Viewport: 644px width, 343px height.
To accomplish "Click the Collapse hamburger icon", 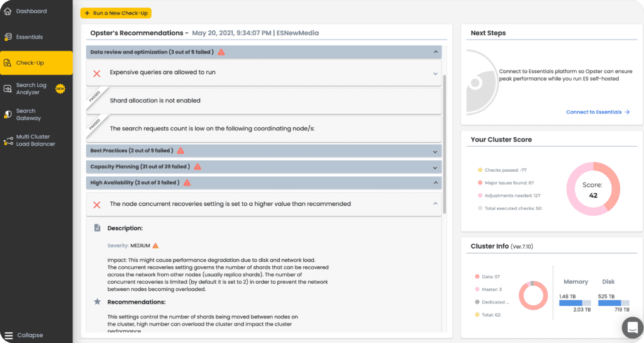I will (x=9, y=335).
